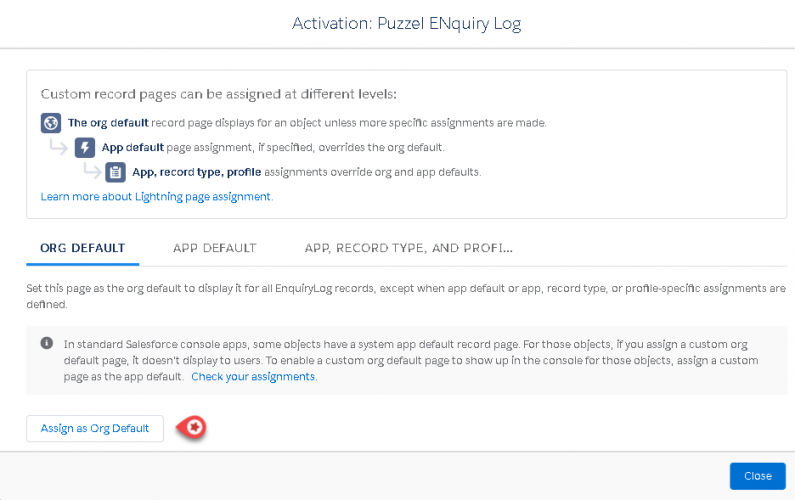This screenshot has height=500, width=795.
Task: Switch to the APP DEFAULT tab
Action: (x=214, y=248)
